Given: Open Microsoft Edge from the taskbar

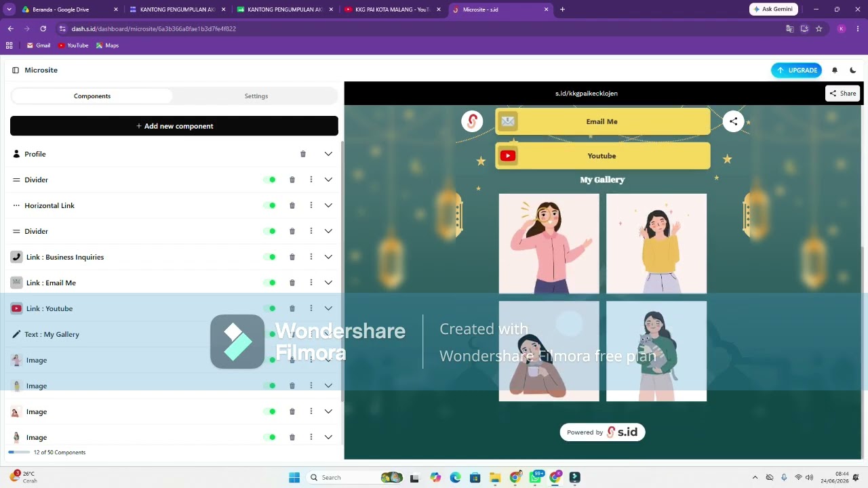Looking at the screenshot, I should pyautogui.click(x=455, y=477).
